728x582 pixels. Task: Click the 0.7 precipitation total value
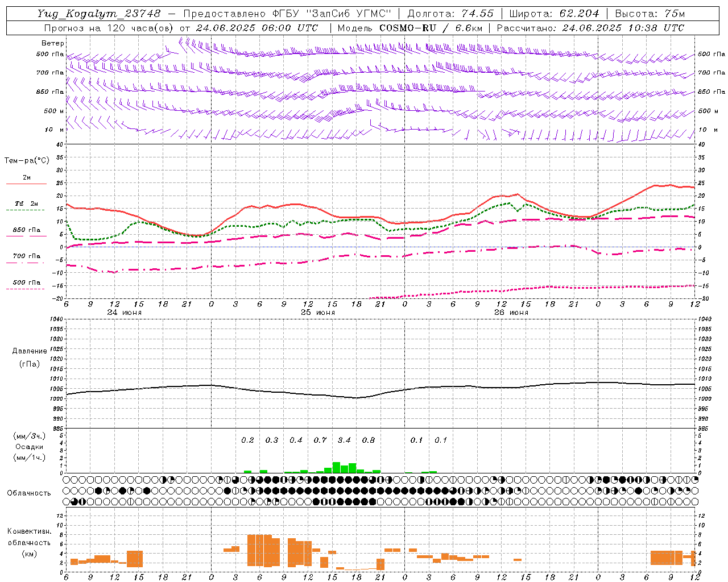[320, 440]
